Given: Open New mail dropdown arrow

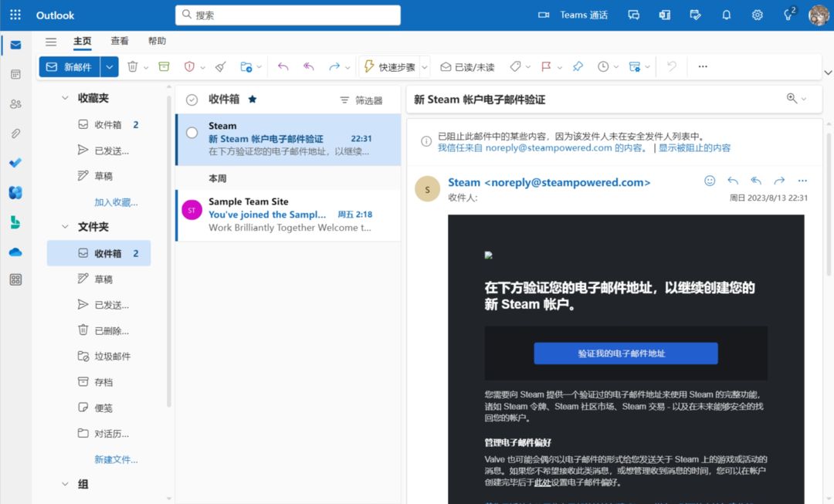Looking at the screenshot, I should (109, 67).
